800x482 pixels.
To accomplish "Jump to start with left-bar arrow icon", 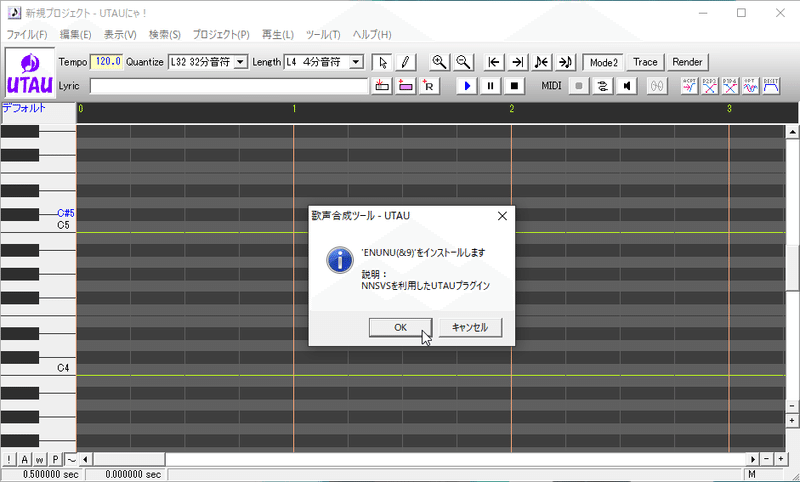I will (x=493, y=62).
